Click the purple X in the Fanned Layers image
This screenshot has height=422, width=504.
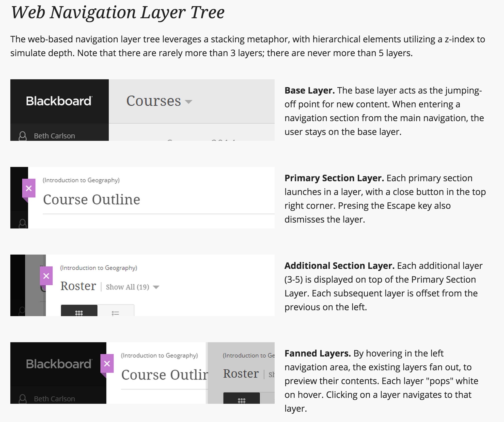pyautogui.click(x=107, y=363)
